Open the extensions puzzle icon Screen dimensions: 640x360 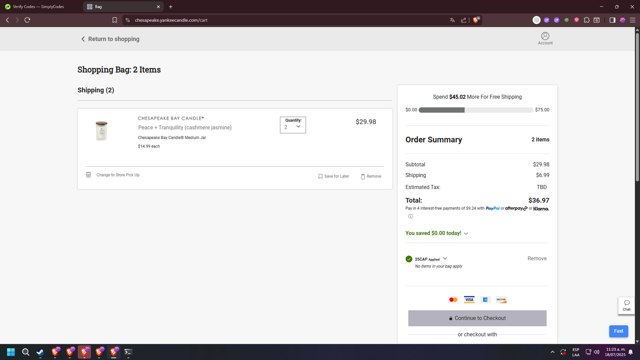(587, 20)
